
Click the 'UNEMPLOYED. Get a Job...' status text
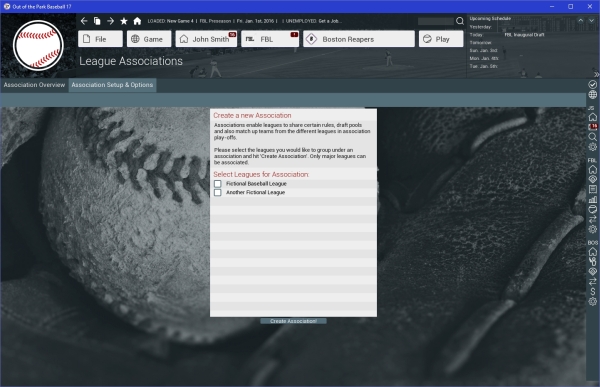[x=313, y=21]
